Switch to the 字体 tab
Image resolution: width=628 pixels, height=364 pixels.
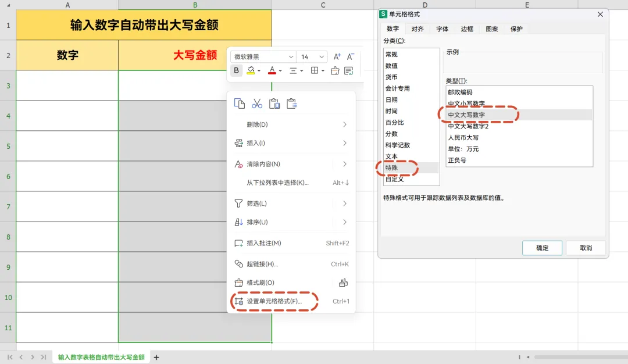(x=442, y=29)
